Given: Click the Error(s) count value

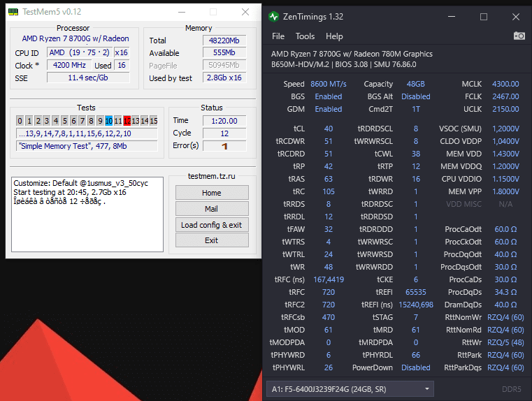Looking at the screenshot, I should [224, 146].
